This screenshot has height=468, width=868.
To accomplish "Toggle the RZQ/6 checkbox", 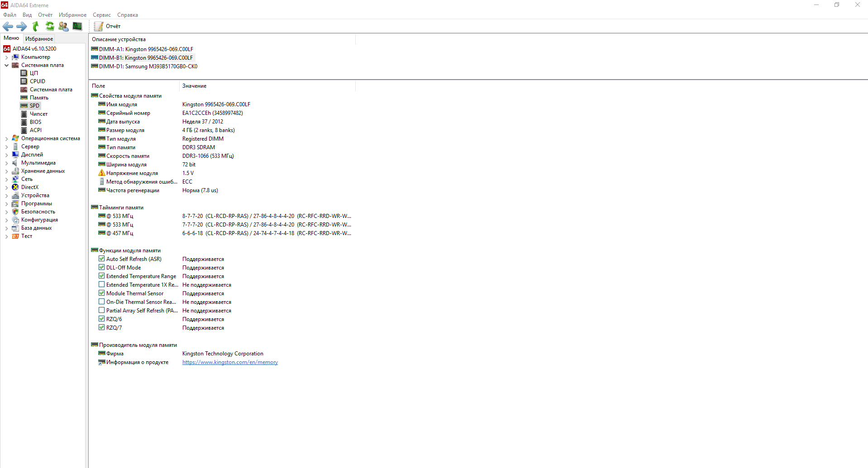I will tap(102, 319).
